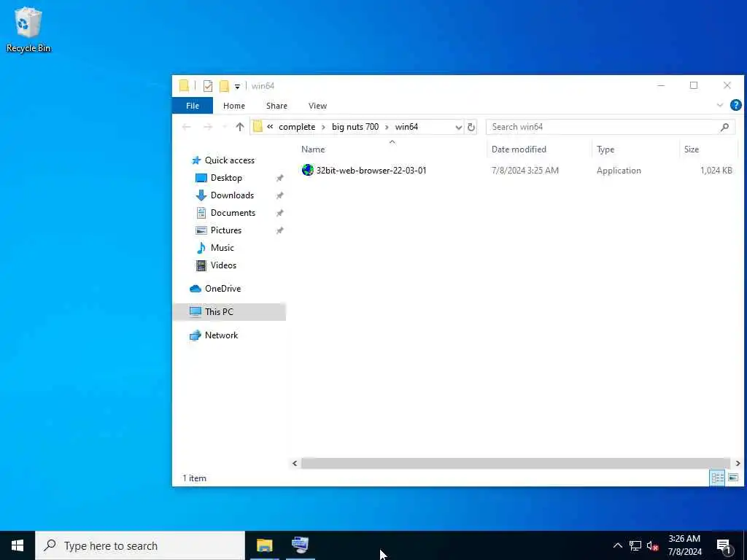
Task: Open the File menu
Action: tap(193, 106)
